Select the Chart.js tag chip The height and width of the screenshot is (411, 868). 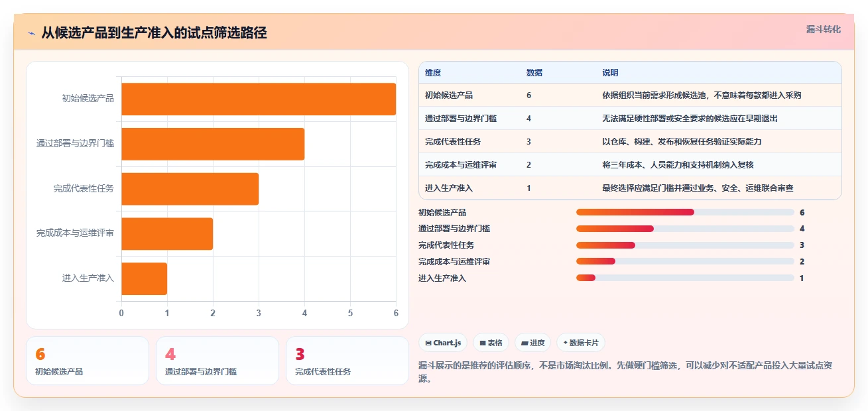(x=443, y=343)
